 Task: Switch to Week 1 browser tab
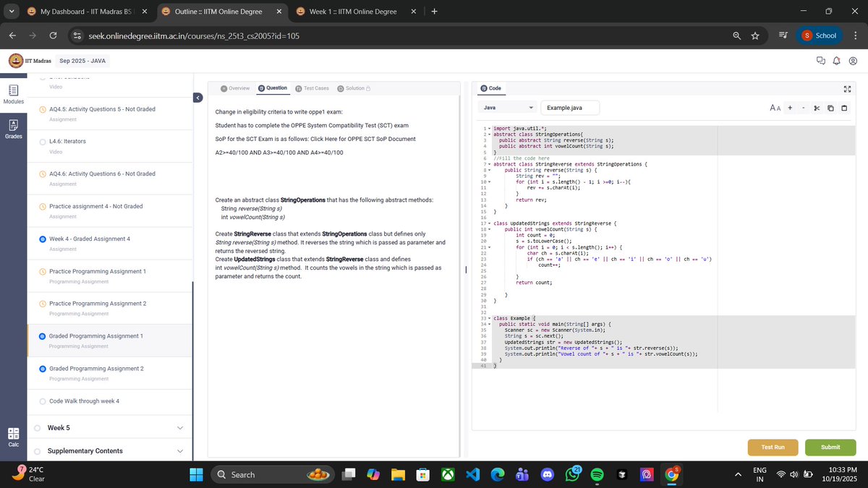coord(355,12)
